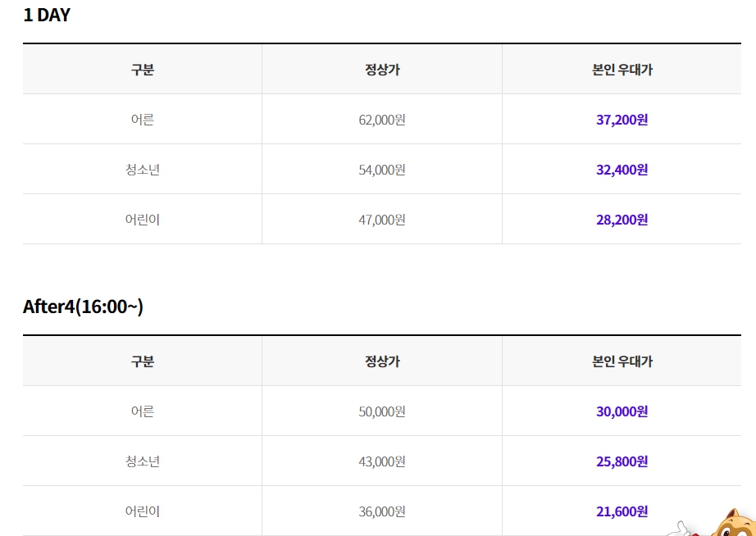Click the 1 DAY table 구분 header
756x536 pixels.
142,70
